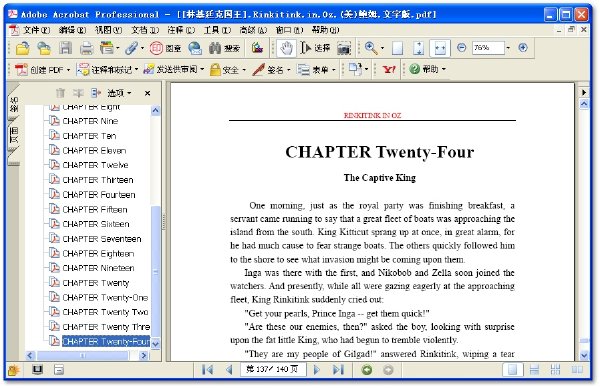Activate the text Select tool

315,48
